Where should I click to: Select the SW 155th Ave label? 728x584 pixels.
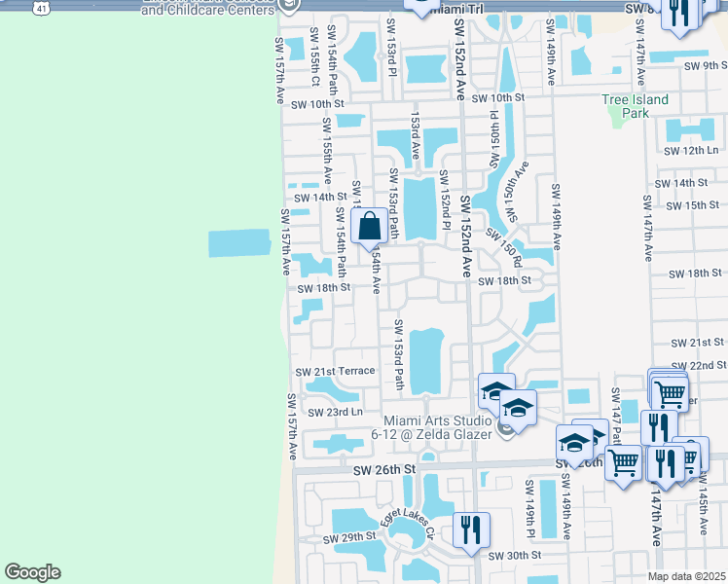(x=327, y=151)
